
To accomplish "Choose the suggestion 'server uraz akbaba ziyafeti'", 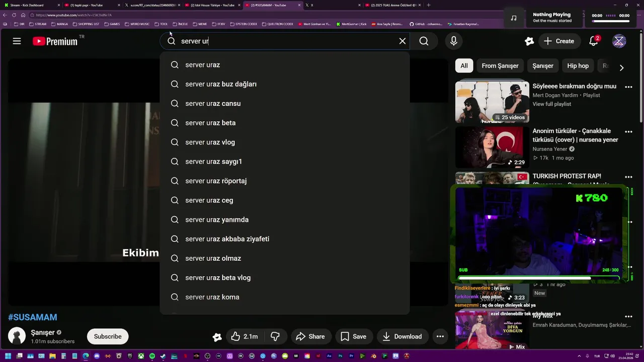I will coord(285,239).
